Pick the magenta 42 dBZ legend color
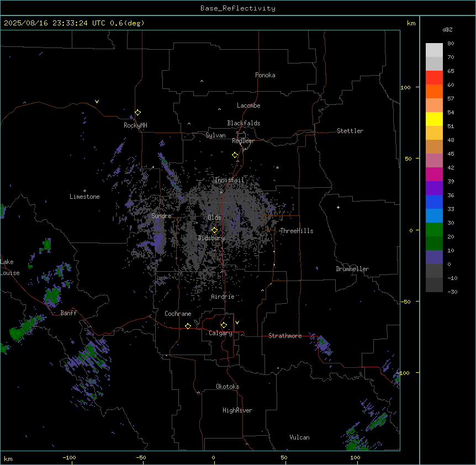 click(x=434, y=174)
